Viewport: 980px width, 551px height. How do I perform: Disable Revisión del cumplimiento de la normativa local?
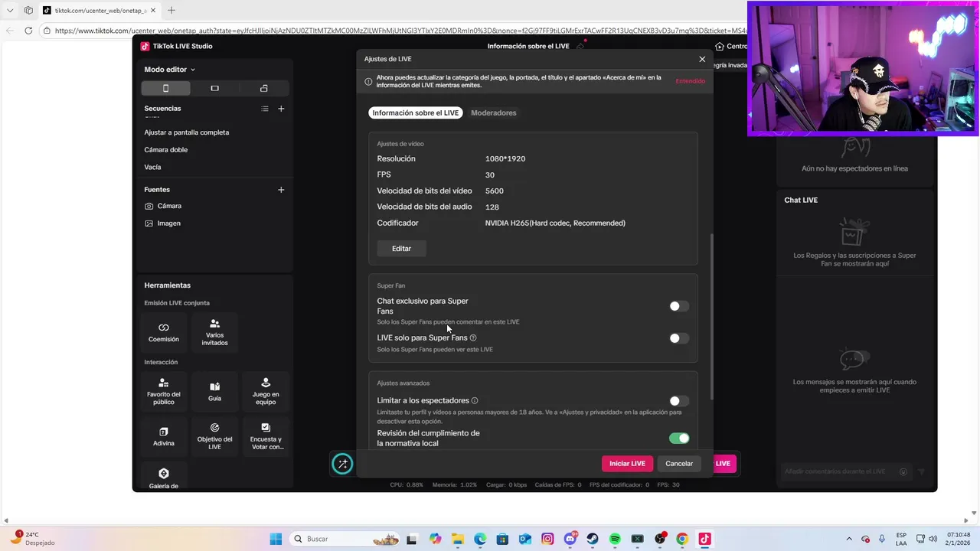pos(679,439)
